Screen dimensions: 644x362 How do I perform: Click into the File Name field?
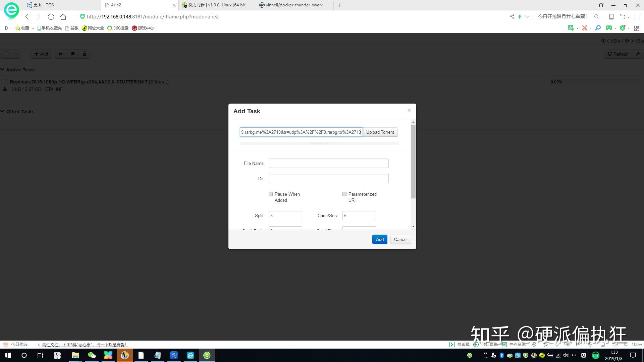coord(328,163)
